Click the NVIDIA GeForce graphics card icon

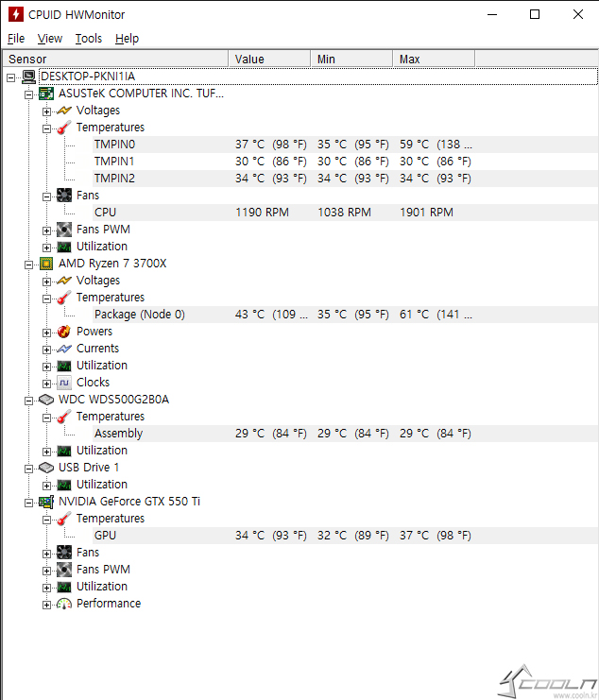pyautogui.click(x=46, y=502)
